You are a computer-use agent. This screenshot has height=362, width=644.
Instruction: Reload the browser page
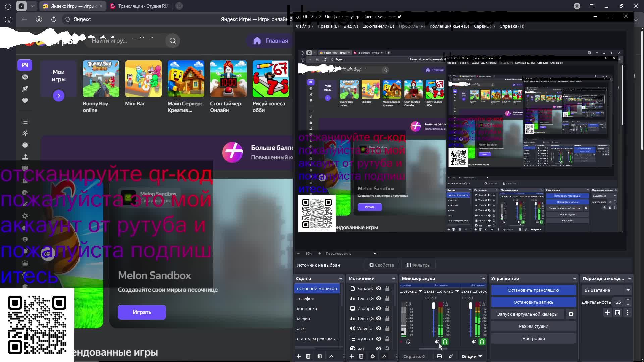[x=53, y=19]
